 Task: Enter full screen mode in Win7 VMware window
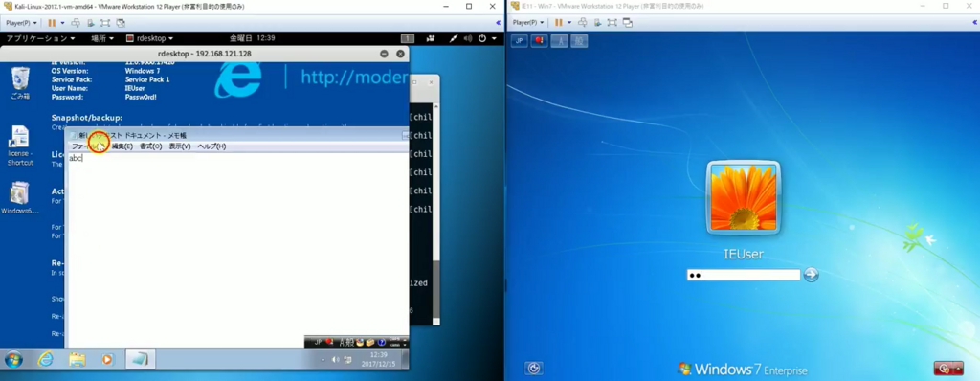tap(612, 23)
